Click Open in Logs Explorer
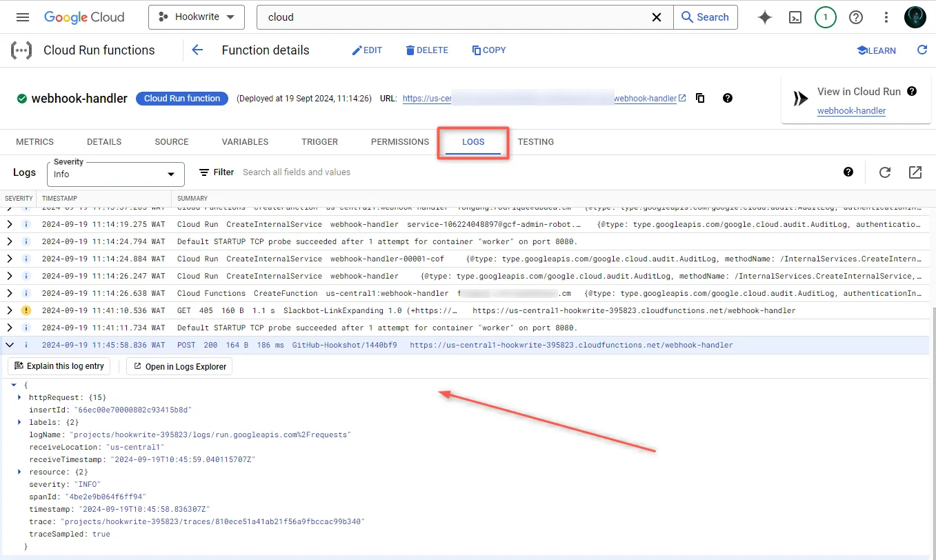The width and height of the screenshot is (936, 560). [179, 366]
